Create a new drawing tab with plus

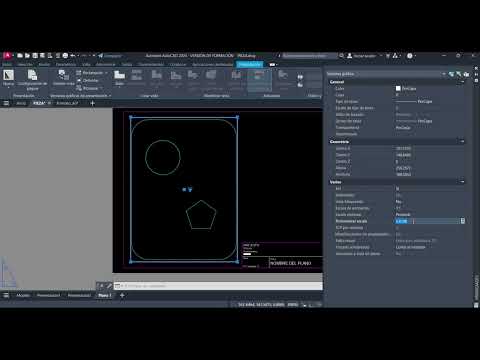pos(92,103)
